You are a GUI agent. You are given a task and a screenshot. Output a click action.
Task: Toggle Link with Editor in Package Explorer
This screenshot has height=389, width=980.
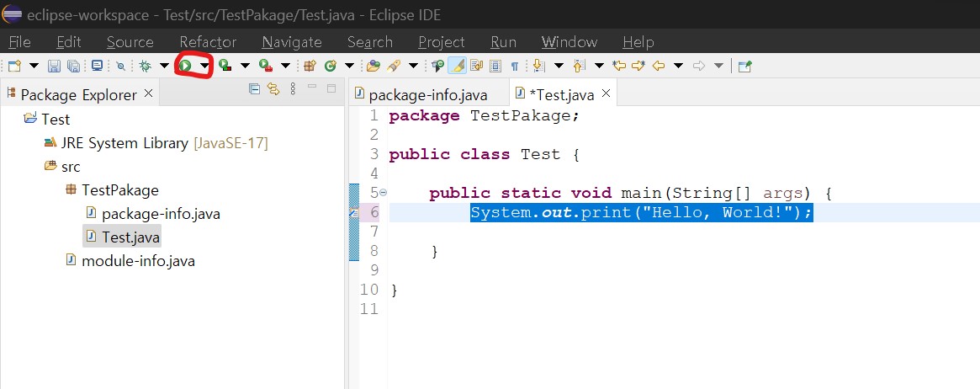click(273, 88)
